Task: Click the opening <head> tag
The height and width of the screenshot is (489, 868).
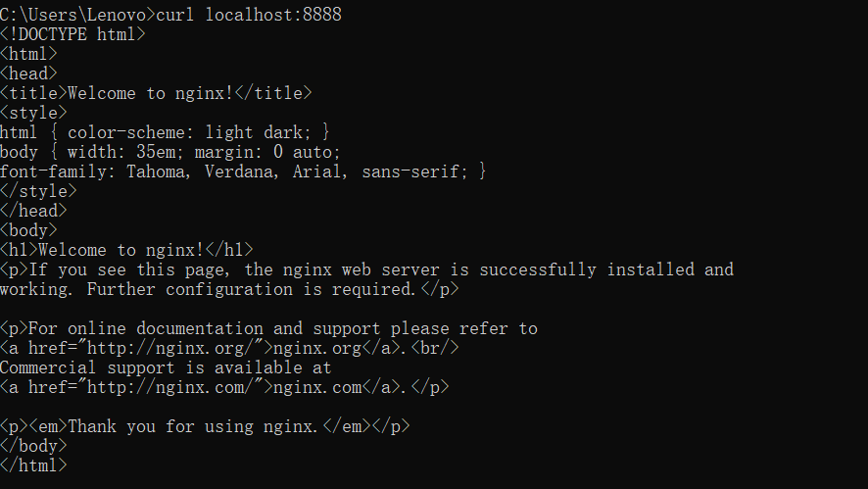Action: coord(29,73)
